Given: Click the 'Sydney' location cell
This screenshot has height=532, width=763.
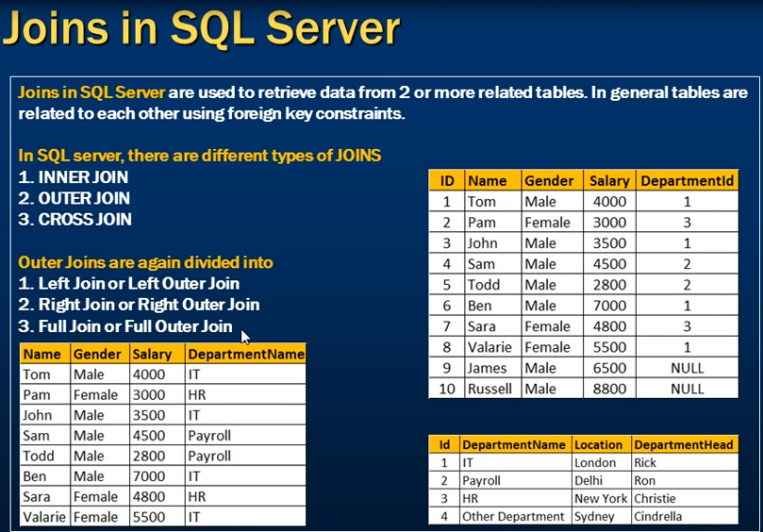Looking at the screenshot, I should [x=601, y=516].
